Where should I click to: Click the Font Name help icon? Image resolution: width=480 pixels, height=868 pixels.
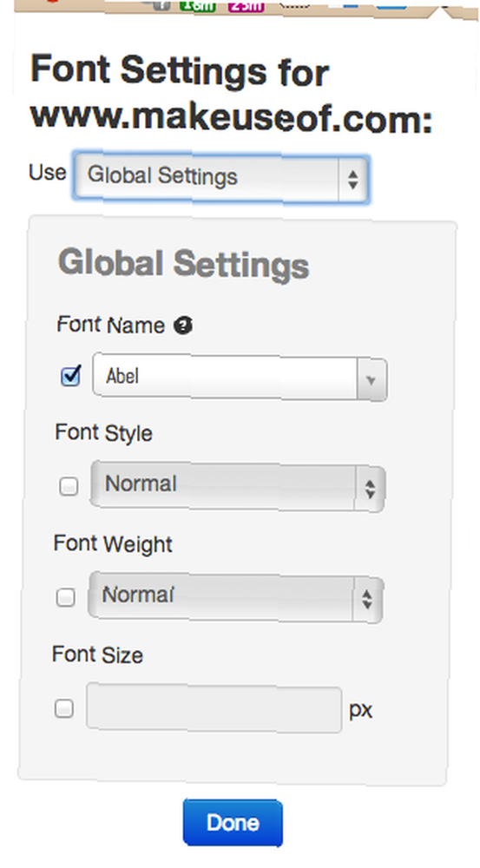click(182, 325)
